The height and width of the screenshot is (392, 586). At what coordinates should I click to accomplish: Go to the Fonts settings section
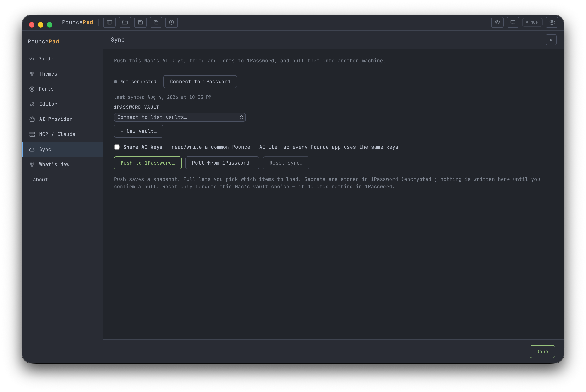tap(63, 89)
